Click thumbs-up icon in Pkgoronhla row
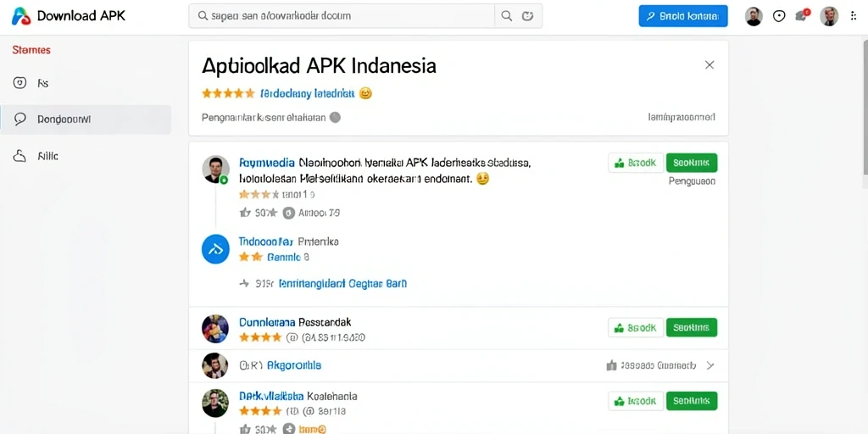868x434 pixels. click(x=612, y=365)
